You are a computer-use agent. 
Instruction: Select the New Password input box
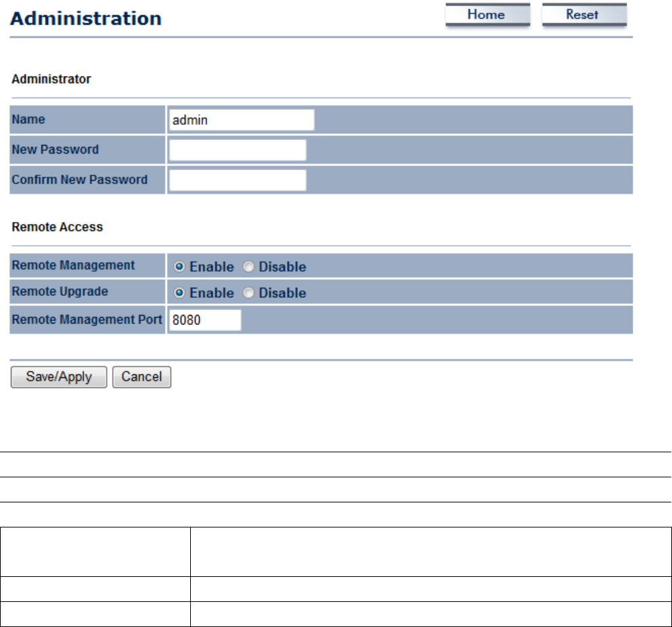(238, 150)
